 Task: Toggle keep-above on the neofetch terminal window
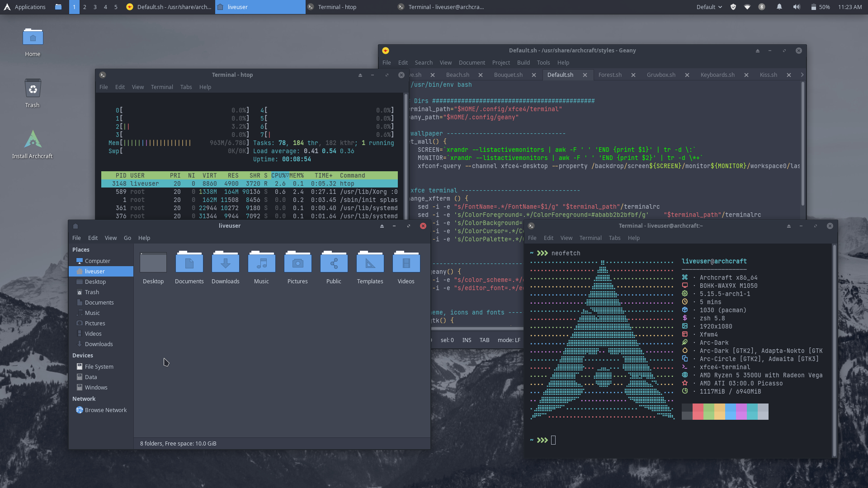pos(789,226)
